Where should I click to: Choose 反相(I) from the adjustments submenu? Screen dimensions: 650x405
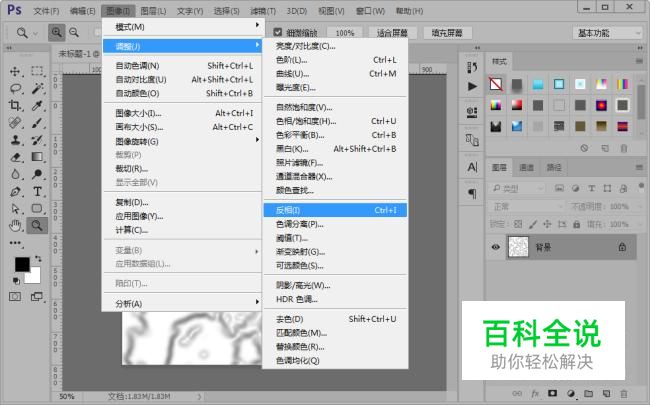point(335,210)
